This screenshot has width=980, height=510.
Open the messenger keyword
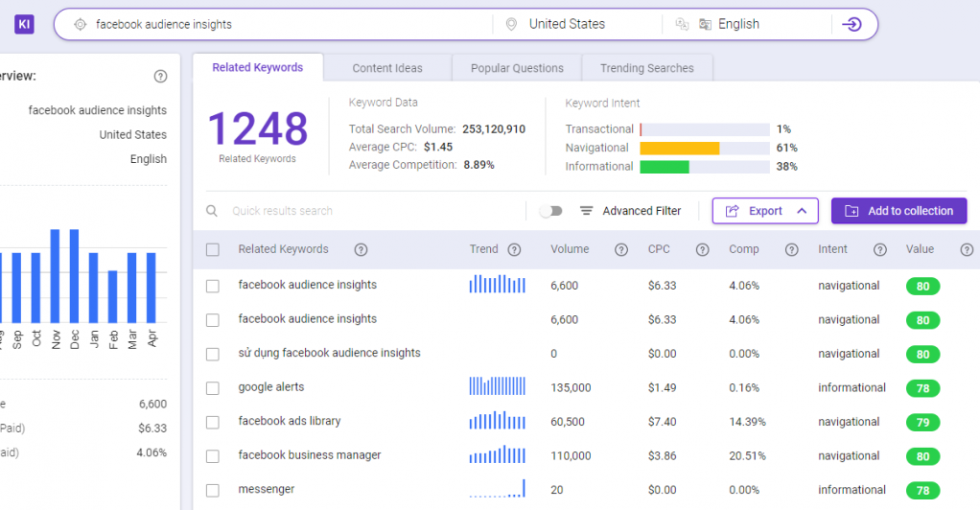point(267,489)
